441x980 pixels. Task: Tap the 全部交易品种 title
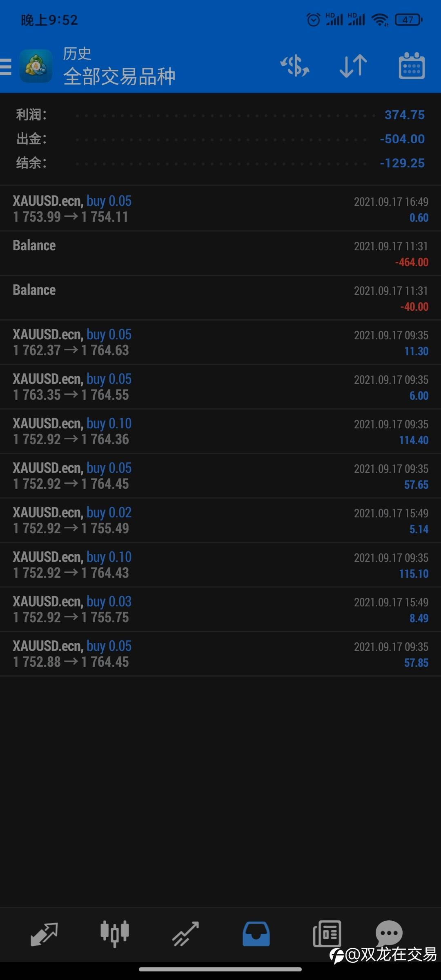coord(119,76)
